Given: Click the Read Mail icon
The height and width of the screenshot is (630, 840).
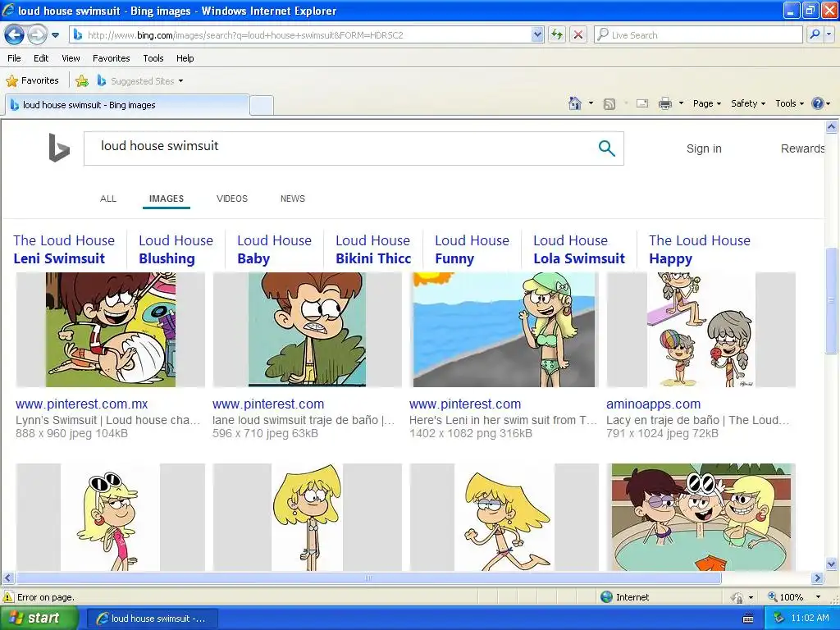Looking at the screenshot, I should tap(642, 103).
